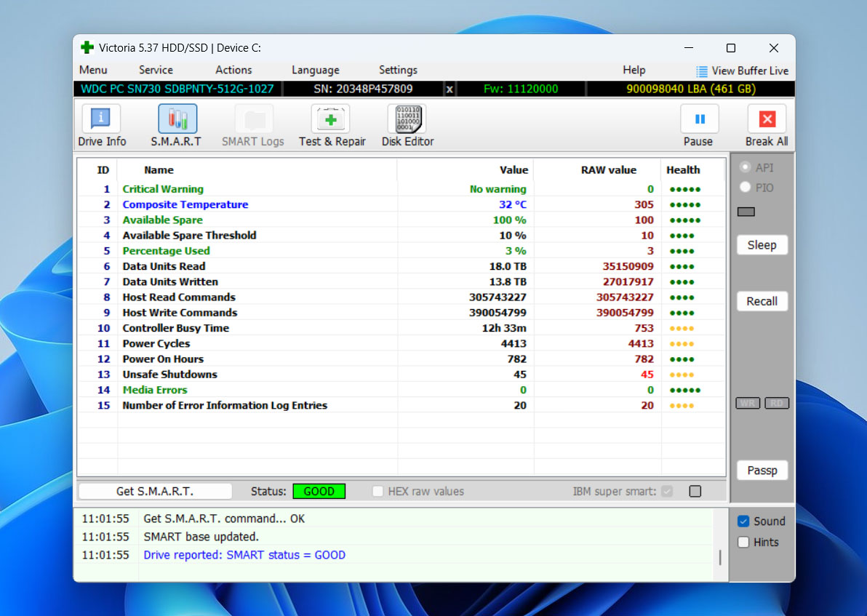The image size is (867, 616).
Task: Click the green cross Victoria app icon
Action: coord(87,47)
